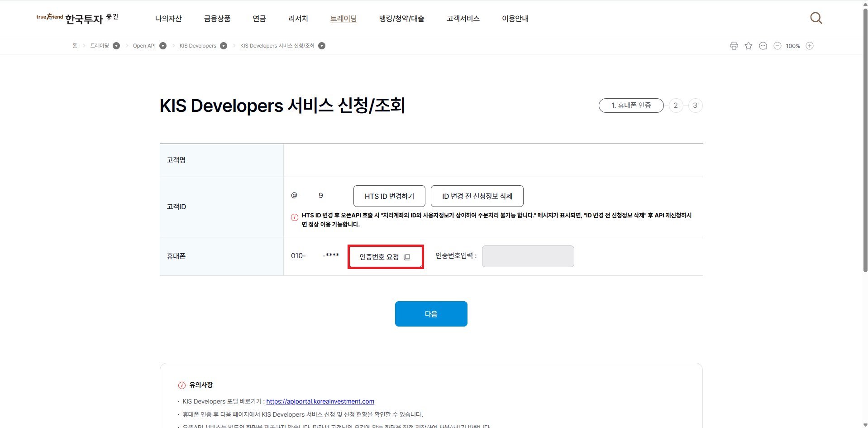Click the 휴대폰 row label
The width and height of the screenshot is (868, 428).
[x=176, y=256]
